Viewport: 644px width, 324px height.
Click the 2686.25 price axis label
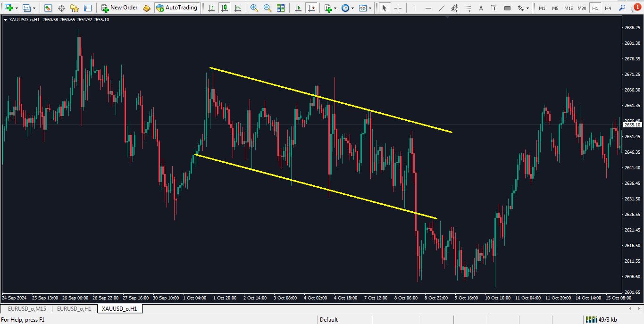pyautogui.click(x=632, y=28)
